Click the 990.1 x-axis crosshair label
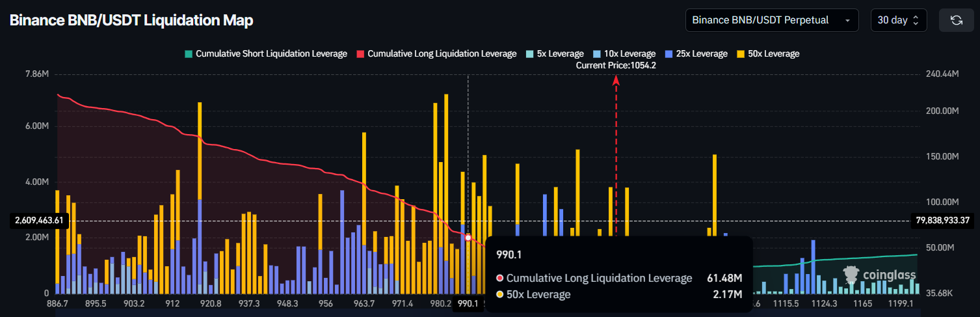The height and width of the screenshot is (317, 980). coord(468,303)
